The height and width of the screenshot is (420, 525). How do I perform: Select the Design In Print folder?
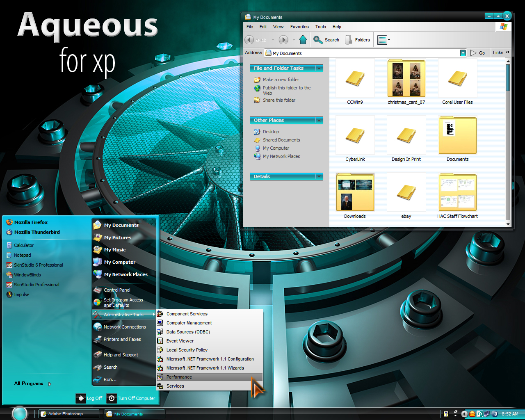coord(406,135)
